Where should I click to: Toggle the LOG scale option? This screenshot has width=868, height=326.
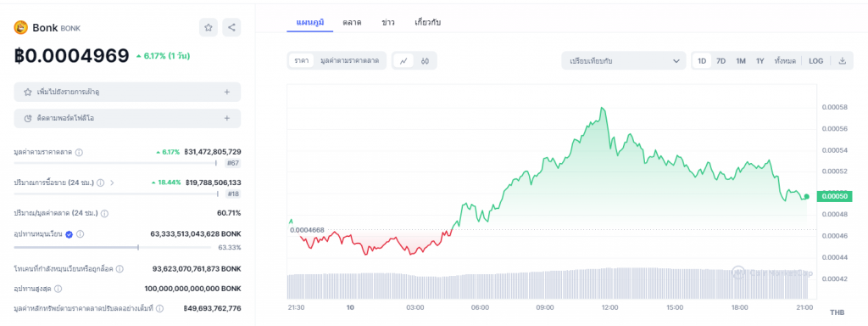point(816,61)
